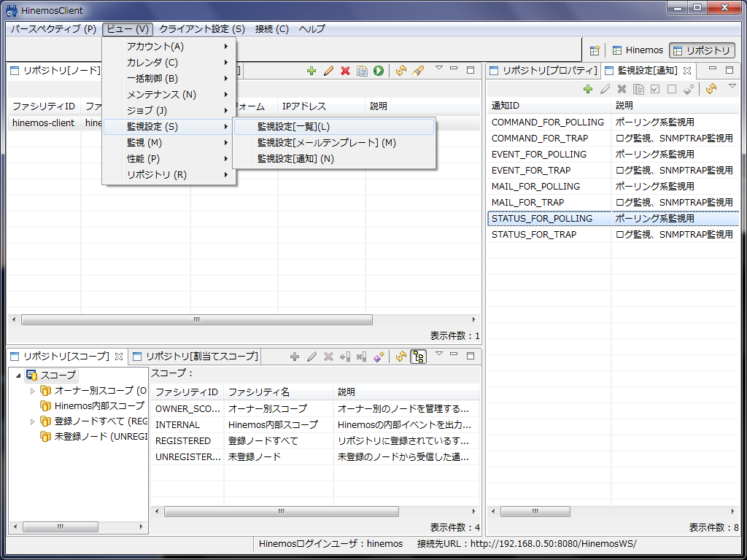Image resolution: width=747 pixels, height=560 pixels.
Task: Minimize the node list panel
Action: click(454, 69)
